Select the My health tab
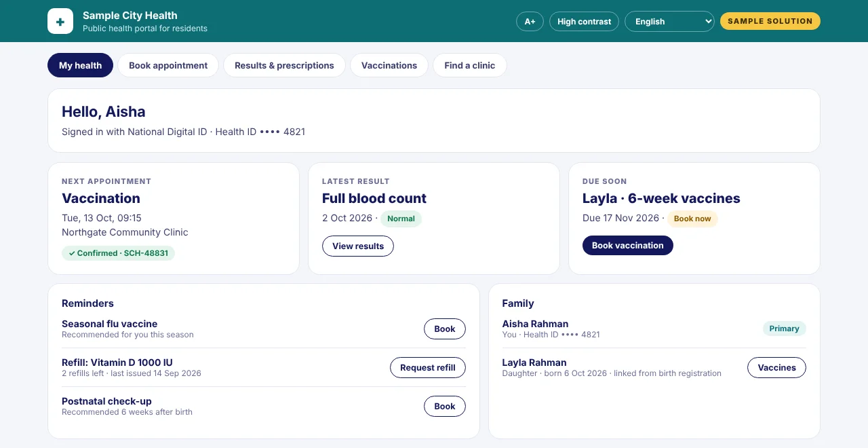 tap(80, 65)
